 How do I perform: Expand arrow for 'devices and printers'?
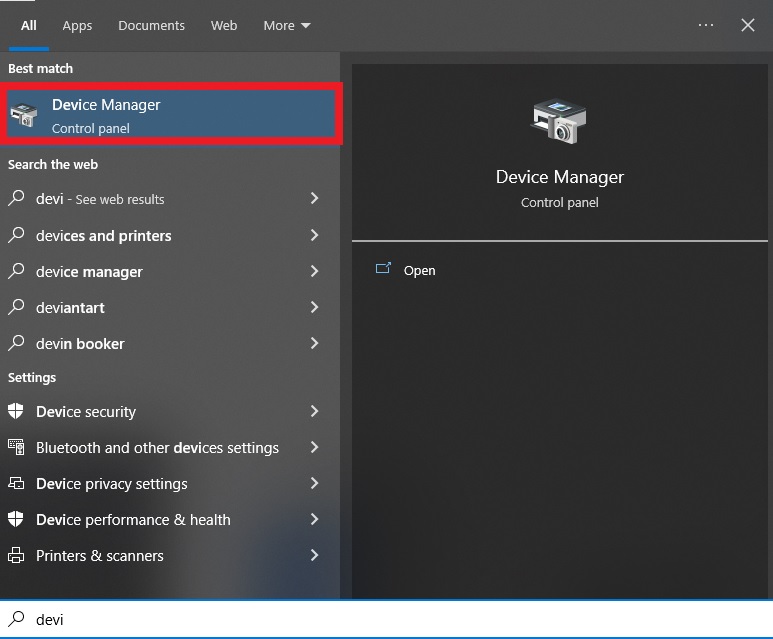(315, 235)
